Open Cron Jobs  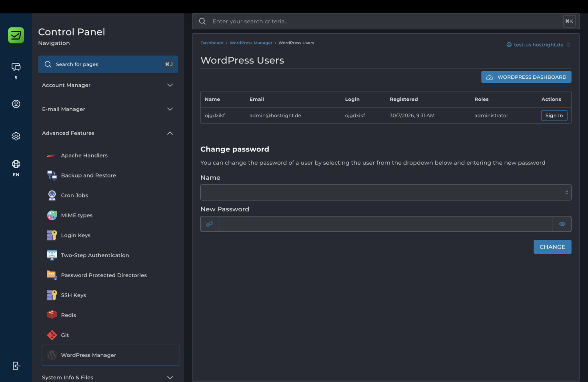coord(74,195)
